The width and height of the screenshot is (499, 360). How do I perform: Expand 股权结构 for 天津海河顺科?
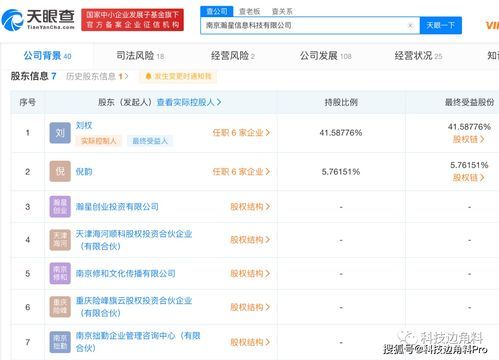point(250,240)
